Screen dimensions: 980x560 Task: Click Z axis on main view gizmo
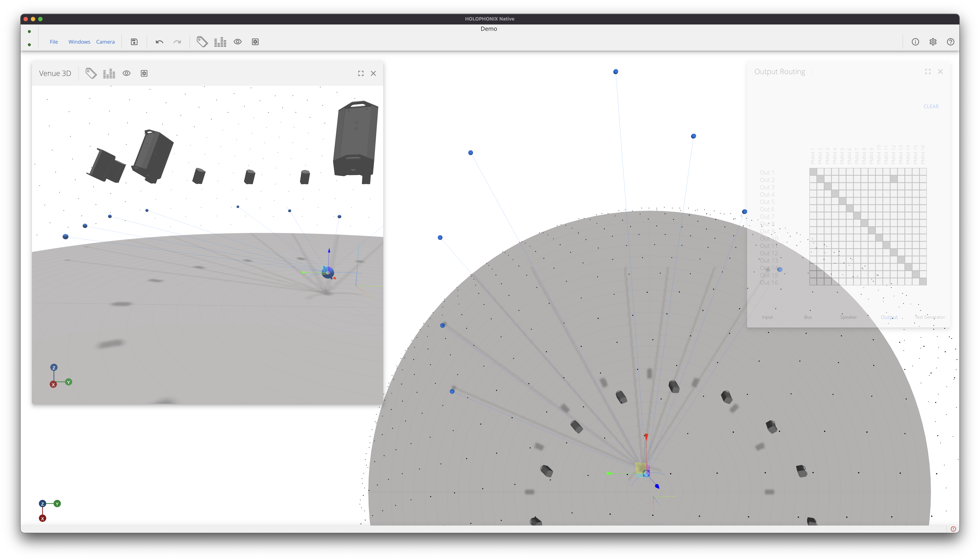[43, 504]
